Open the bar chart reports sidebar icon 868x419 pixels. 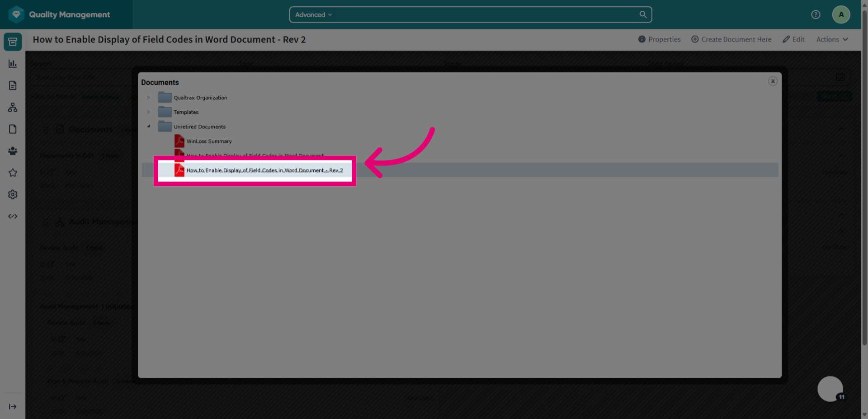click(13, 64)
